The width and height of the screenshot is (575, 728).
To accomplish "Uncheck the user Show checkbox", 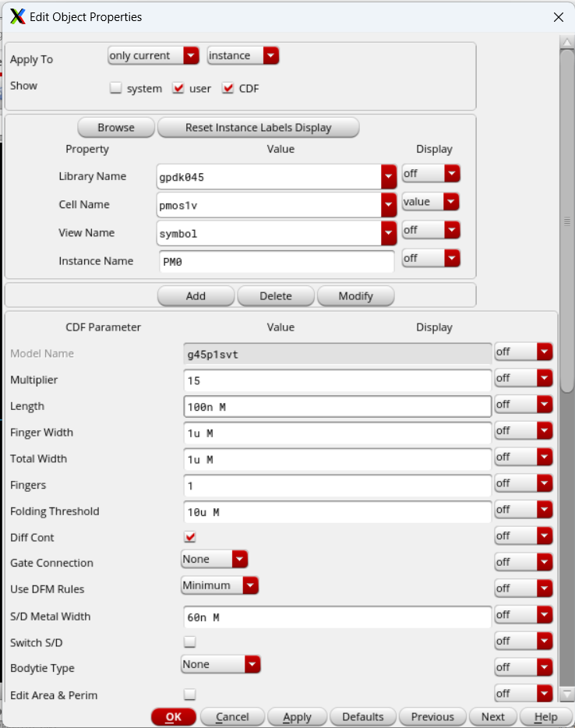I will pos(178,88).
